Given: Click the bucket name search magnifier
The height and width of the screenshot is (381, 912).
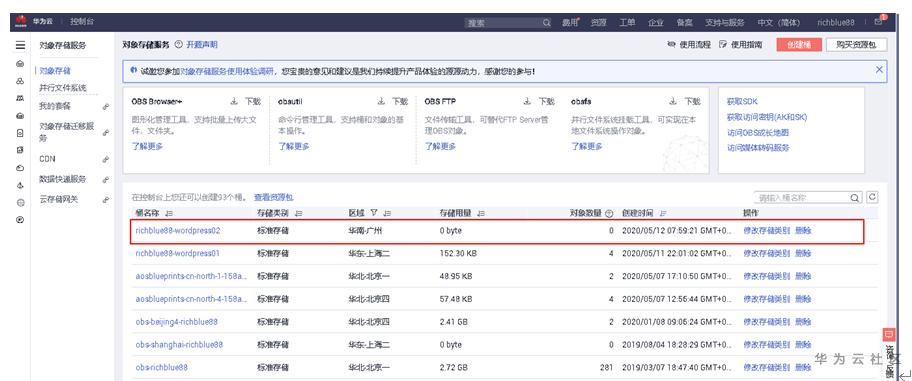Looking at the screenshot, I should coord(854,198).
